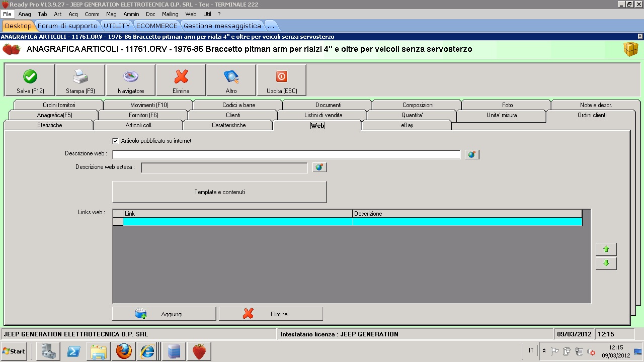The width and height of the screenshot is (644, 362).
Task: Open the Unita' misura tab
Action: point(502,115)
